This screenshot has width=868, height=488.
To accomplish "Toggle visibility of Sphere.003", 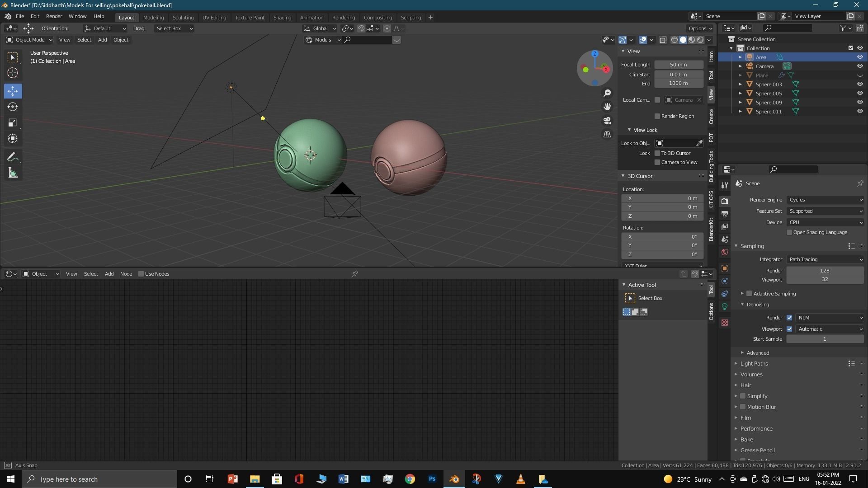I will (860, 84).
